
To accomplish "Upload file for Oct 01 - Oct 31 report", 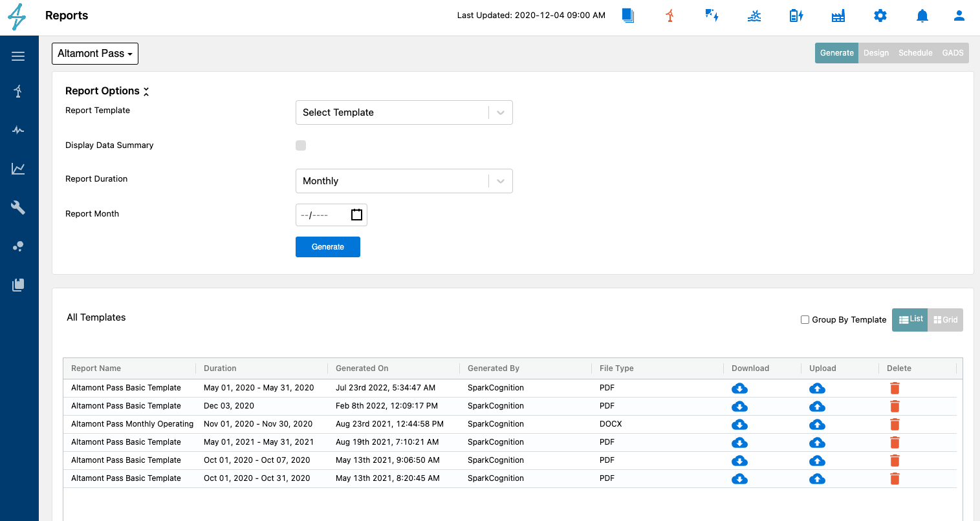I will coord(817,479).
